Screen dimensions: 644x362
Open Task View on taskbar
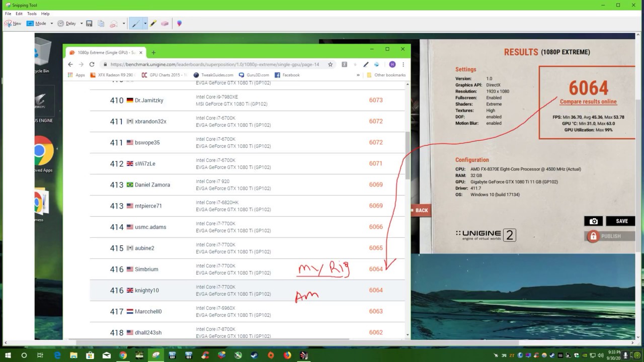coord(40,355)
